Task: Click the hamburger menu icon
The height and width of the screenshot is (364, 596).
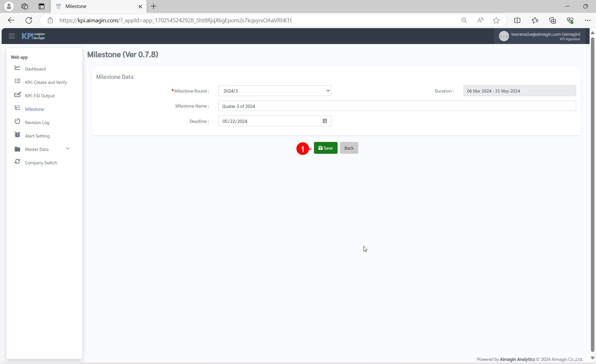Action: 12,36
